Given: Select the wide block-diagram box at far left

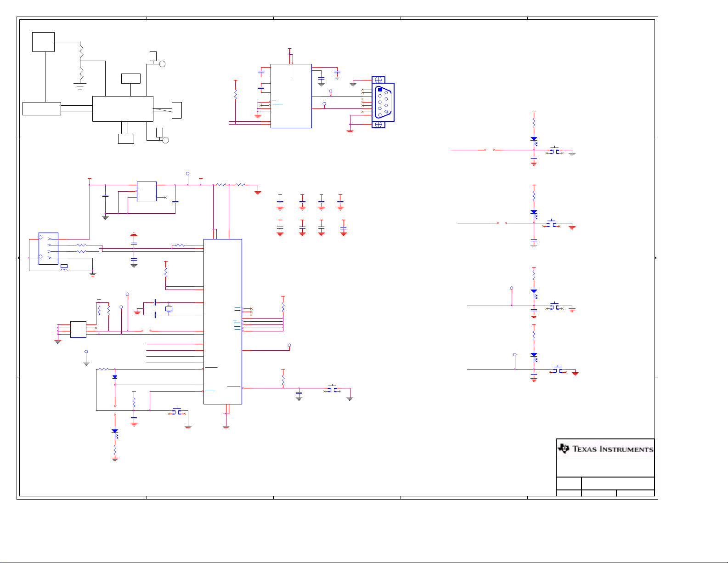Looking at the screenshot, I should [42, 108].
